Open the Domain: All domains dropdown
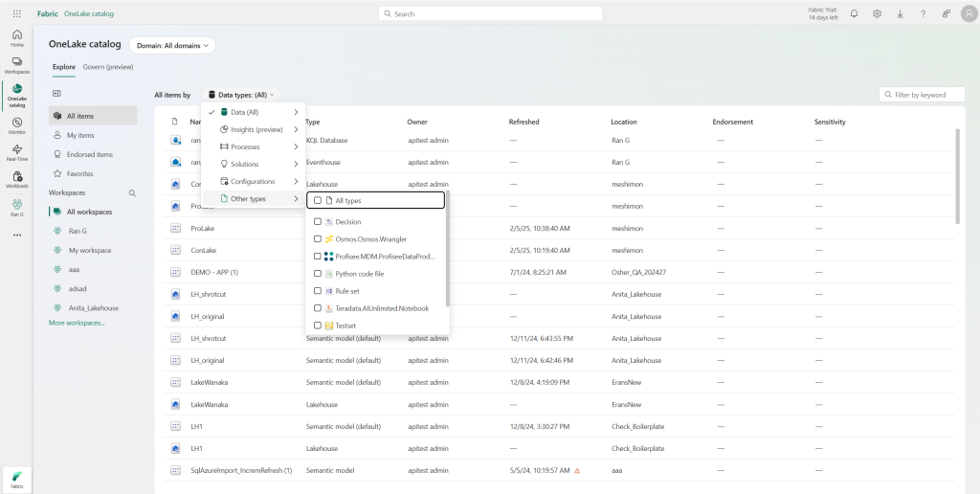980x494 pixels. tap(172, 45)
